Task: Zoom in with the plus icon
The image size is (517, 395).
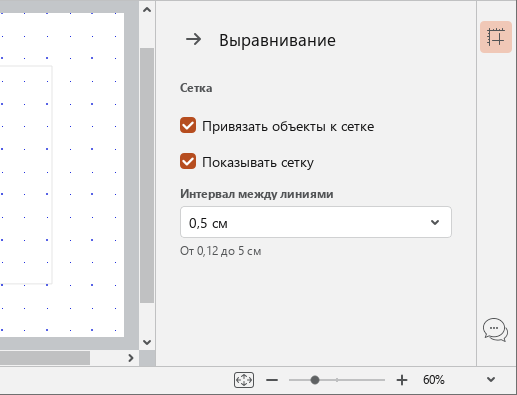Action: coord(402,380)
